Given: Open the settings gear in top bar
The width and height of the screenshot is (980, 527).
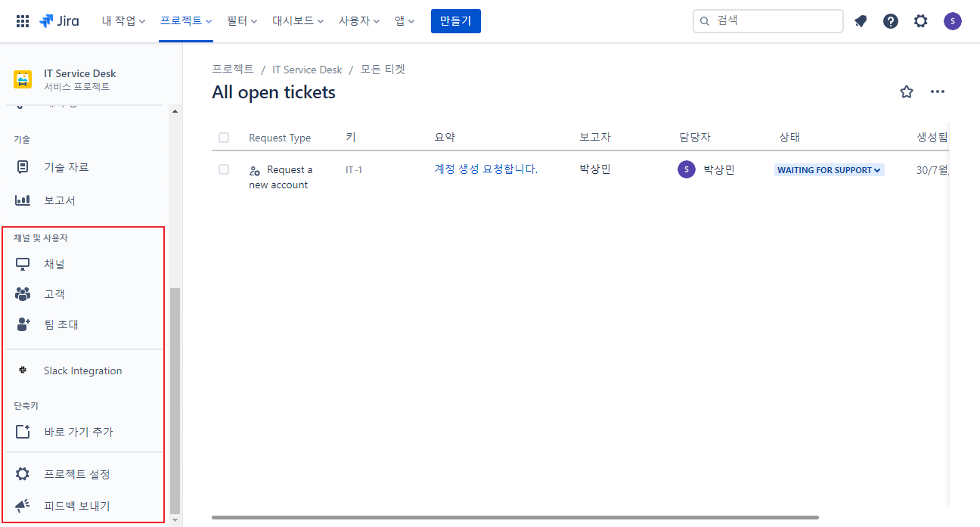Looking at the screenshot, I should (x=920, y=21).
